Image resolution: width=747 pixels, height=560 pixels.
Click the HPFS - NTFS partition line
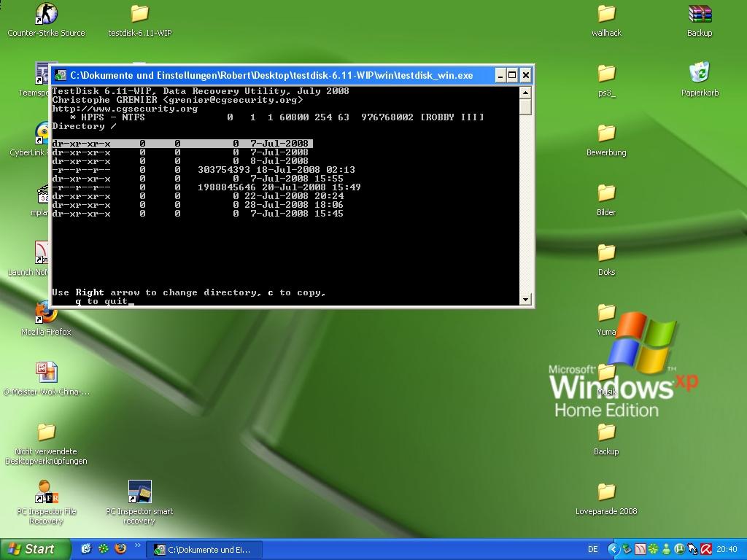(x=276, y=117)
